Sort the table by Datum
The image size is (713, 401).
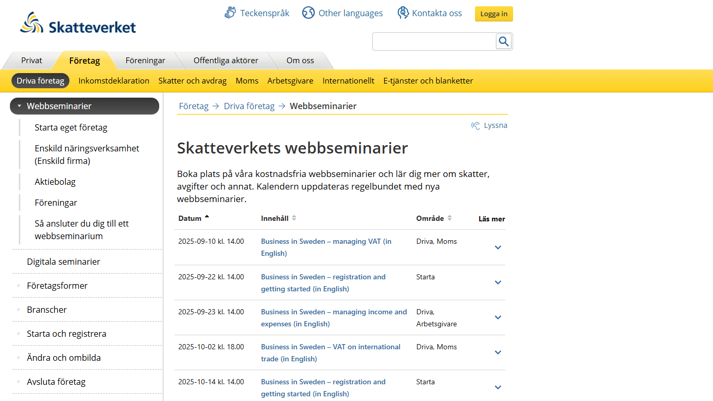(x=194, y=218)
